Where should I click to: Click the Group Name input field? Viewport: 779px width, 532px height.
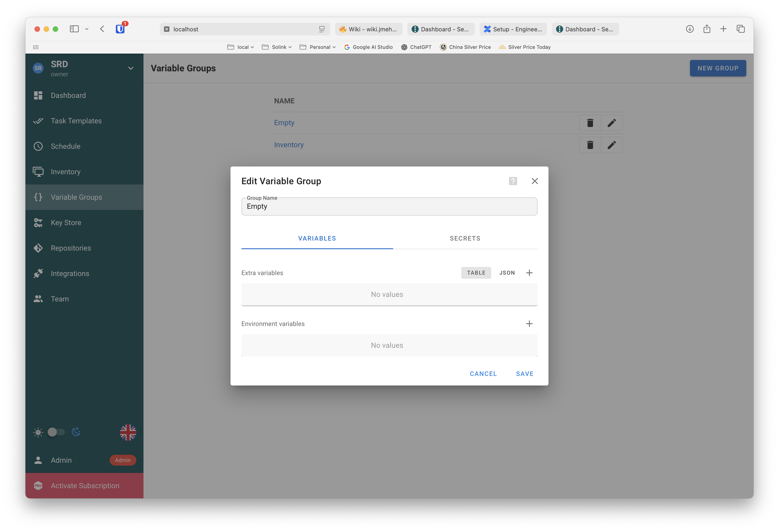[389, 206]
